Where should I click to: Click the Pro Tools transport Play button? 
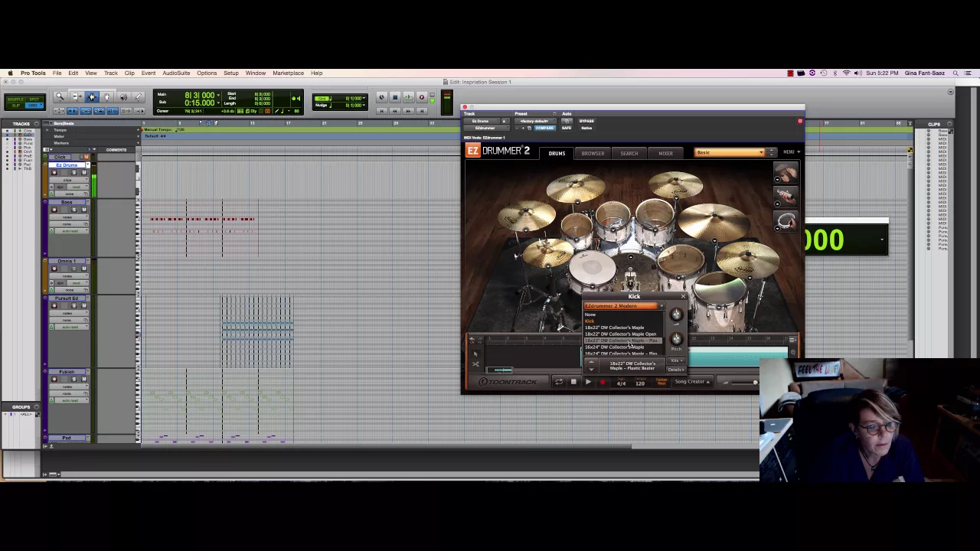(x=408, y=97)
